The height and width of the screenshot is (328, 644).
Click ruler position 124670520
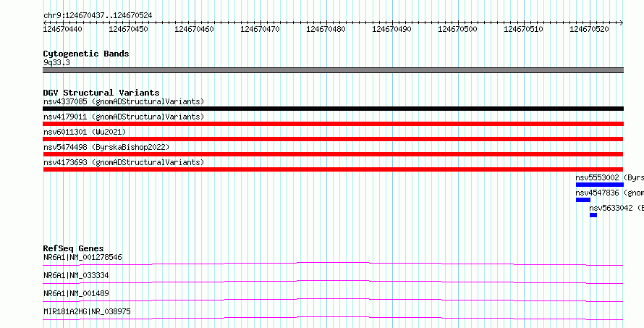point(590,29)
